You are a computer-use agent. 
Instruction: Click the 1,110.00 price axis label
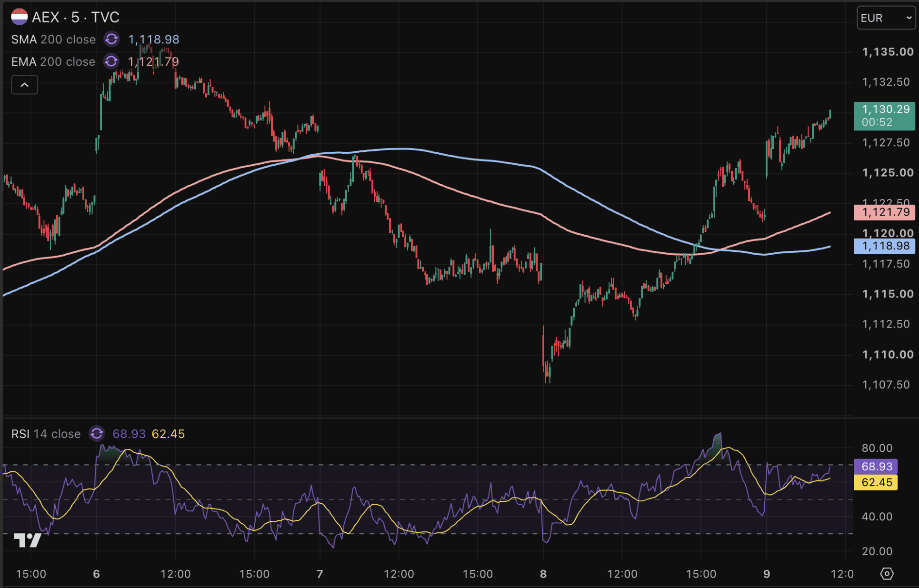pyautogui.click(x=888, y=354)
